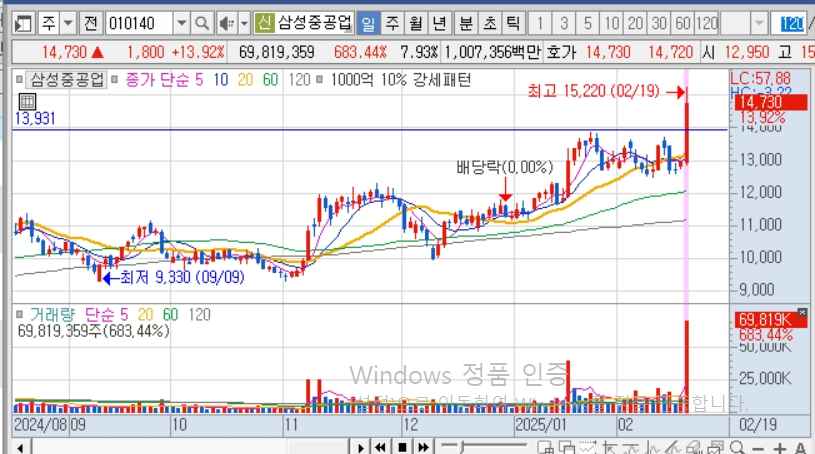Toggle the 종가 단순 moving average checkbox
The height and width of the screenshot is (454, 815).
pos(114,80)
